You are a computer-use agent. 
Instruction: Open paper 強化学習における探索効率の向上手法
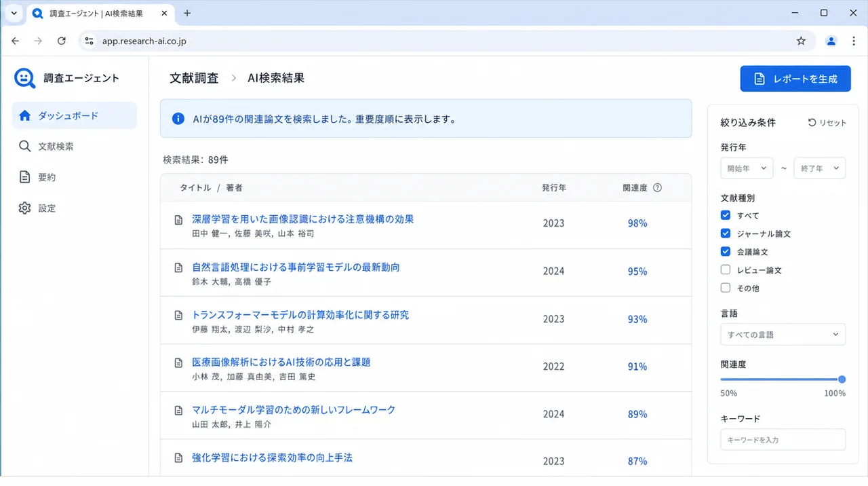point(272,457)
